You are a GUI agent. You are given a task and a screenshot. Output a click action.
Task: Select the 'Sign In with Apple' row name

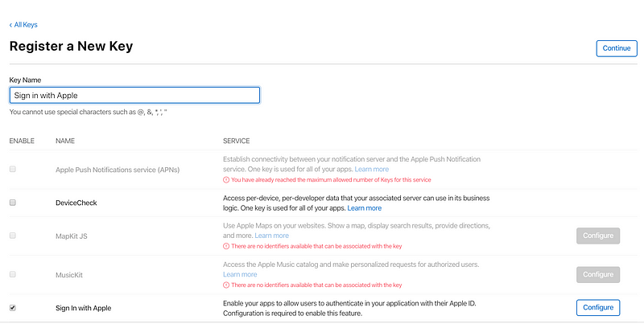pyautogui.click(x=84, y=308)
